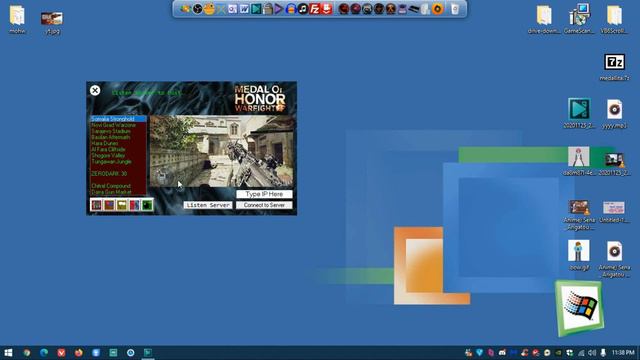Click the Listen Server button
Image resolution: width=640 pixels, height=360 pixels.
(208, 205)
